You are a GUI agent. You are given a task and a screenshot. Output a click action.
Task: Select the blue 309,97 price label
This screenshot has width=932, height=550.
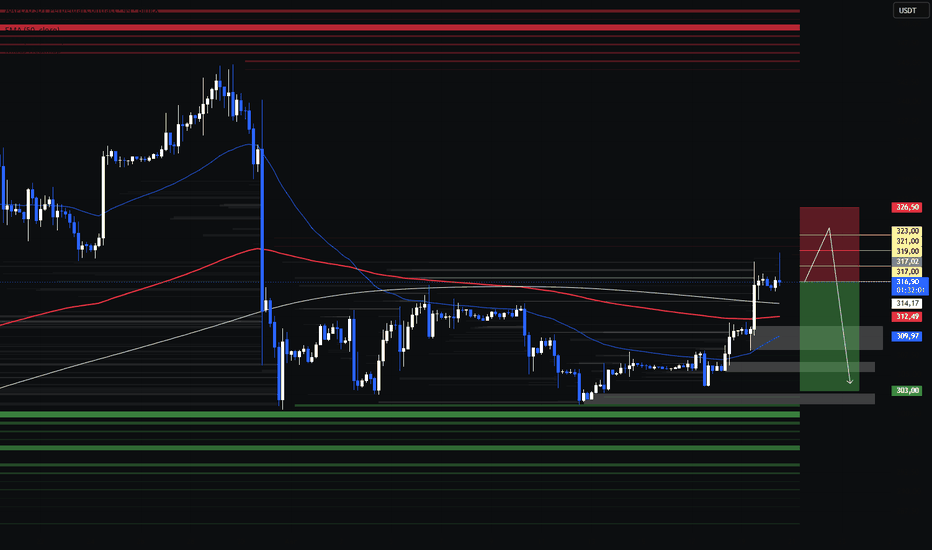click(x=906, y=337)
